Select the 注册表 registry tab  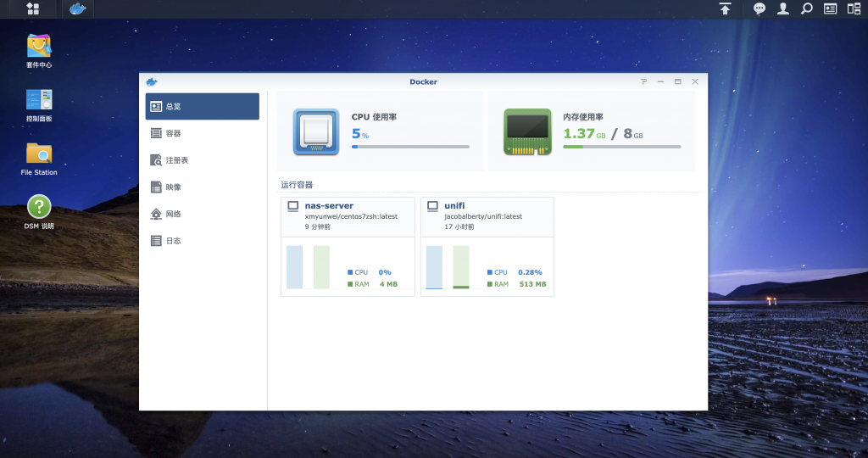[202, 160]
